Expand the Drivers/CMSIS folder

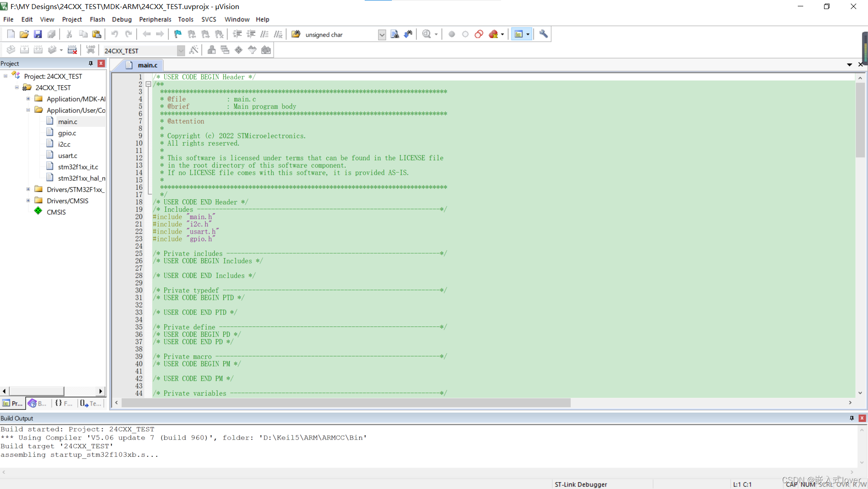pyautogui.click(x=28, y=201)
